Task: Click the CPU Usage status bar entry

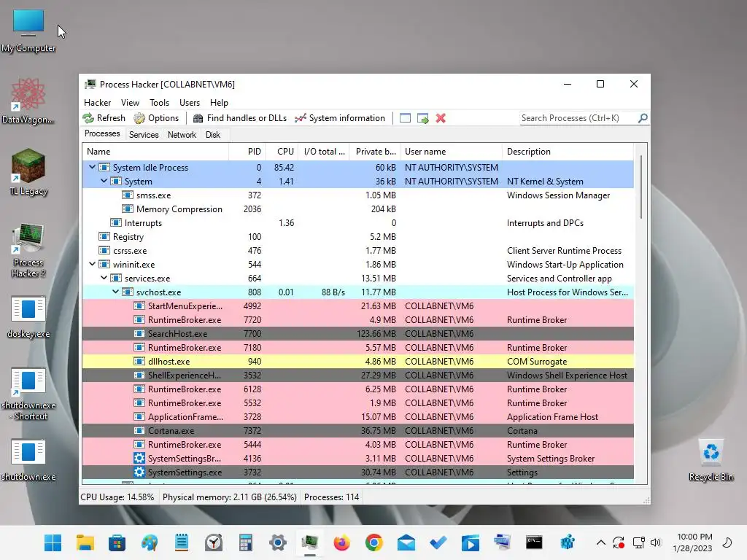Action: tap(117, 497)
